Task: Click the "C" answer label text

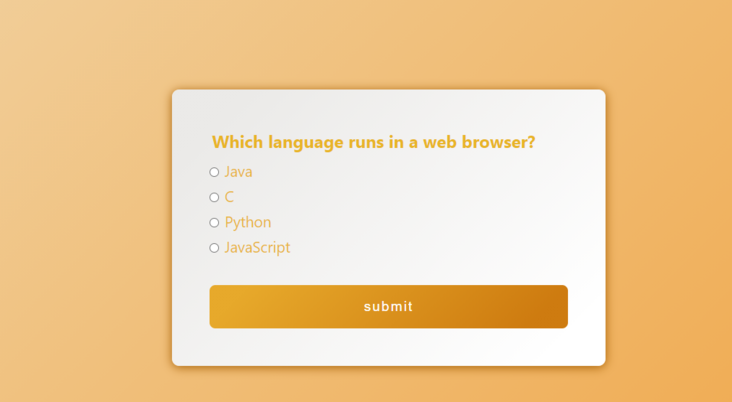Action: (229, 197)
